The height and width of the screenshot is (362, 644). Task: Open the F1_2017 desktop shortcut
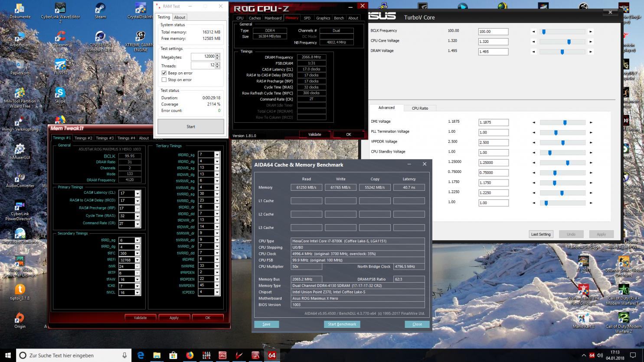coord(584,264)
